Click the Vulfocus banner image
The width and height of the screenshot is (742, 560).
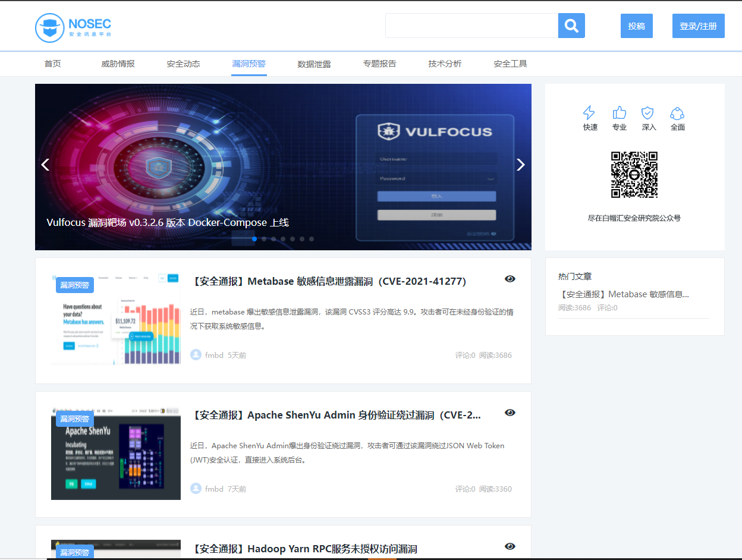283,167
